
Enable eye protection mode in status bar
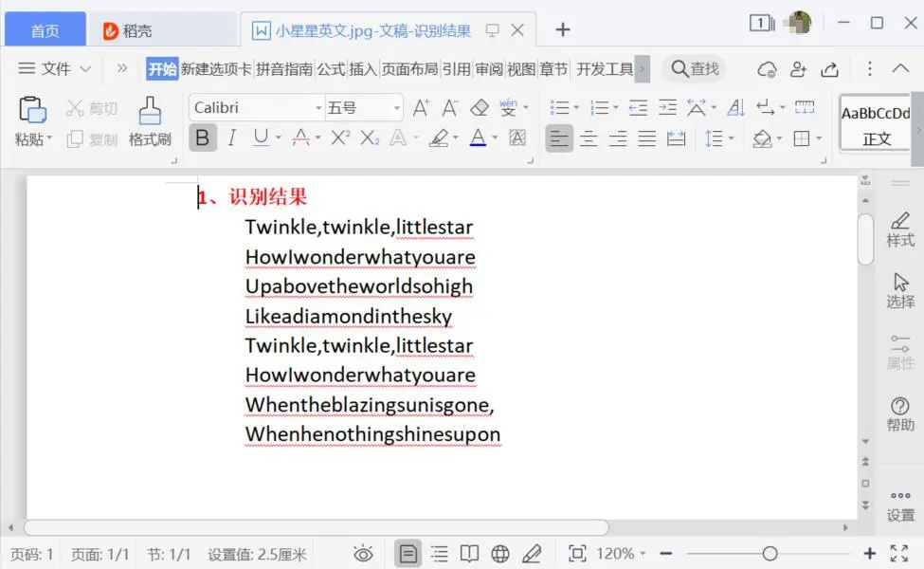(x=363, y=554)
